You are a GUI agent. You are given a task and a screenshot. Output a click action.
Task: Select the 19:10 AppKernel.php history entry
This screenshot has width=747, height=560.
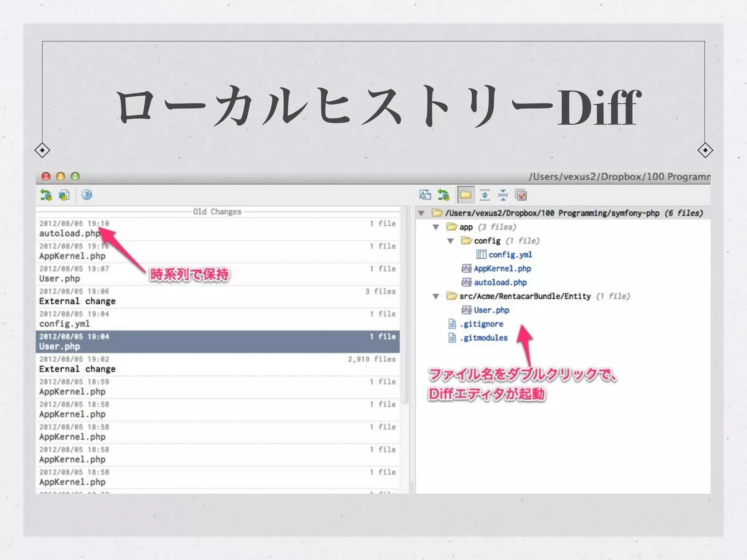click(218, 252)
